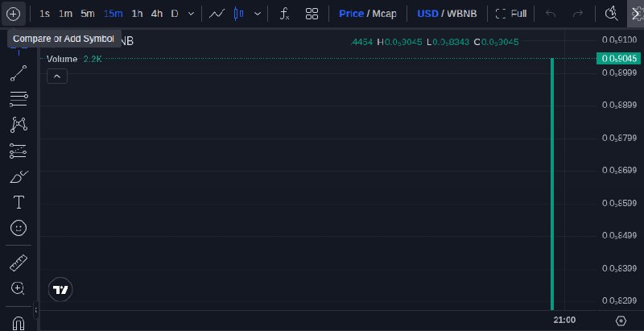Click the Full screen button
644x331 pixels.
coord(511,14)
